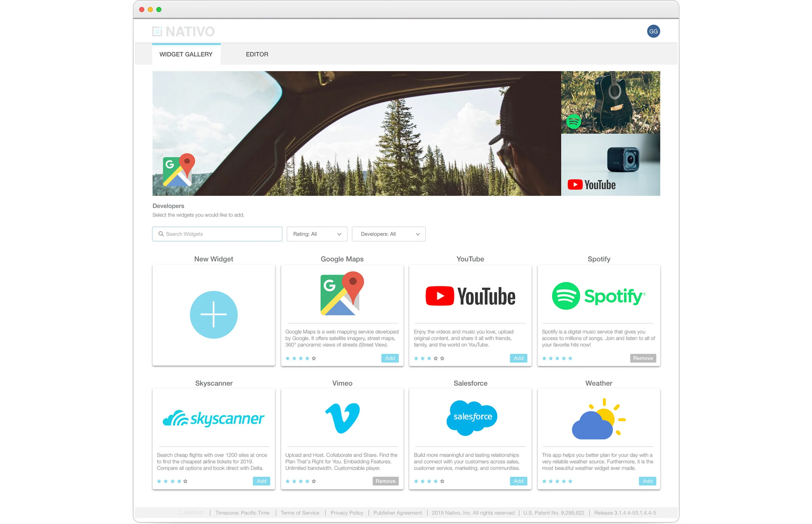812x524 pixels.
Task: Click the Skyscanner star rating
Action: coord(172,481)
